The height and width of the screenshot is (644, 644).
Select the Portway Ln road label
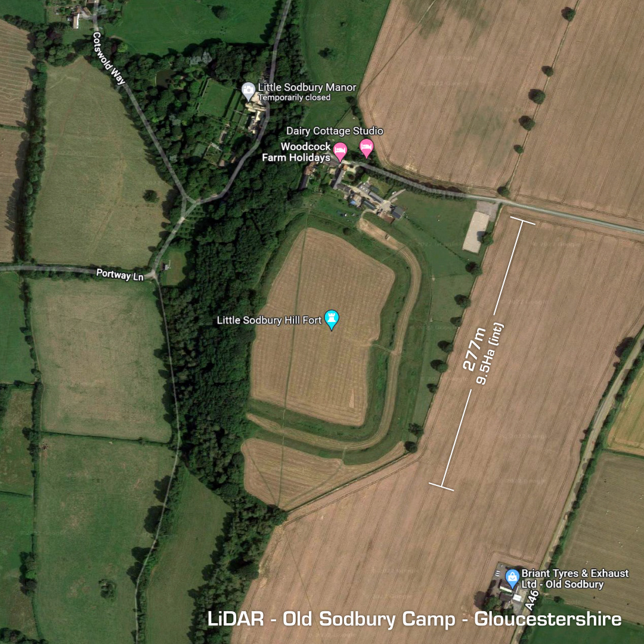(x=119, y=275)
